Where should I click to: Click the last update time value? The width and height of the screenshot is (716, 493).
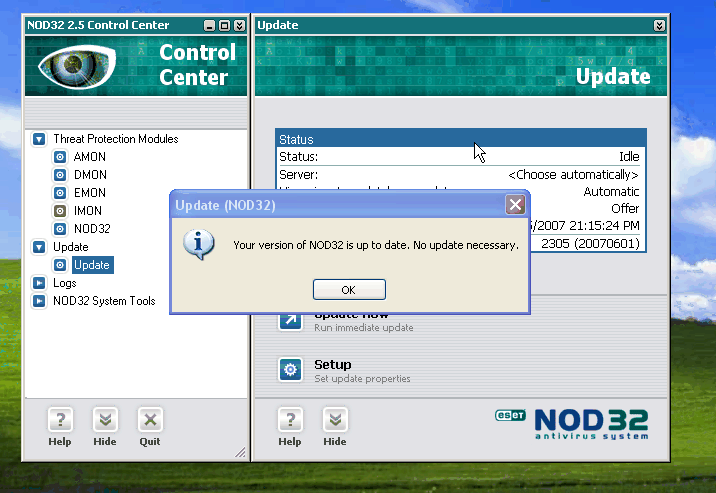[585, 226]
